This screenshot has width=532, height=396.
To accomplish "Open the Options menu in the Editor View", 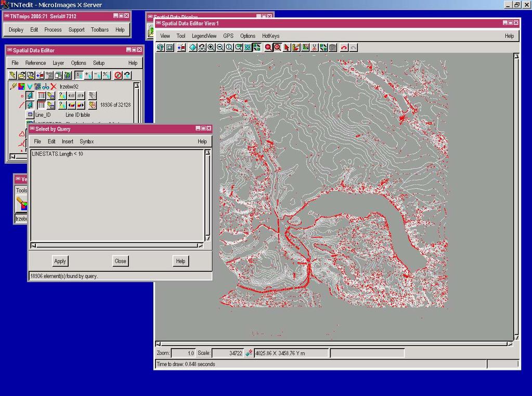I will point(248,36).
